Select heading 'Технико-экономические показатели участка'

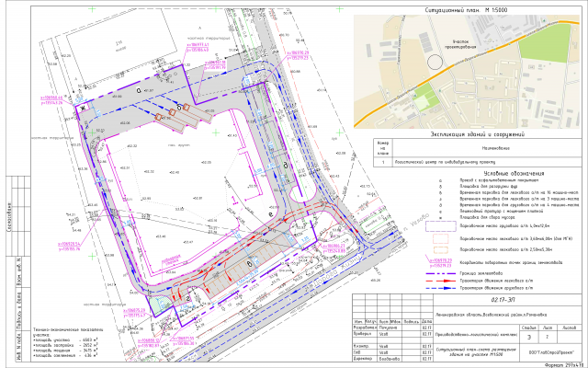click(67, 332)
